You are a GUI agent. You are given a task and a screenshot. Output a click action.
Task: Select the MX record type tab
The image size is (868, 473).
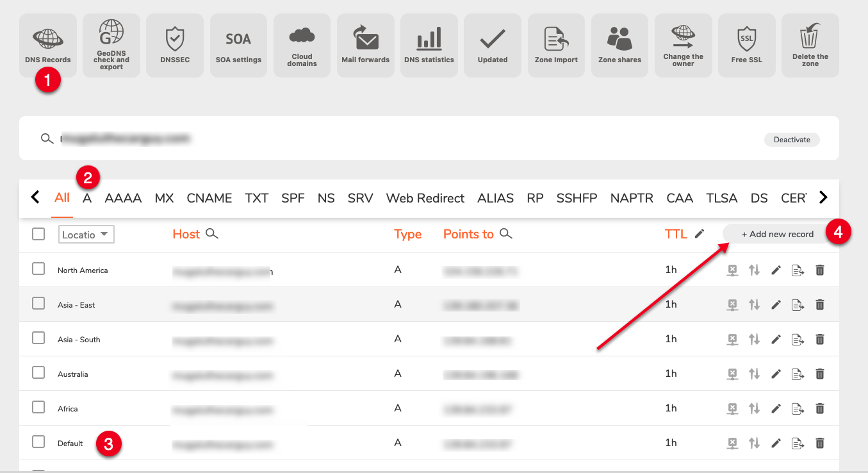(x=164, y=198)
